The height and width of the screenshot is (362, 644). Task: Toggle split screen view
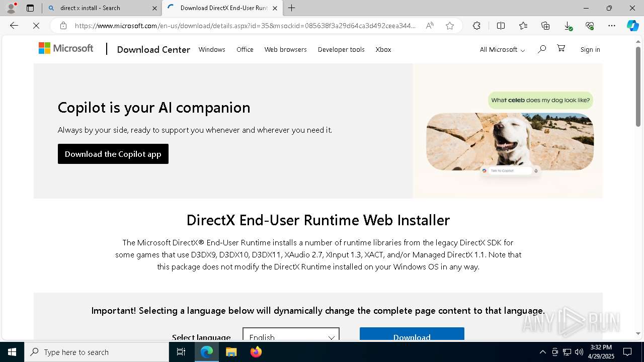point(501,26)
